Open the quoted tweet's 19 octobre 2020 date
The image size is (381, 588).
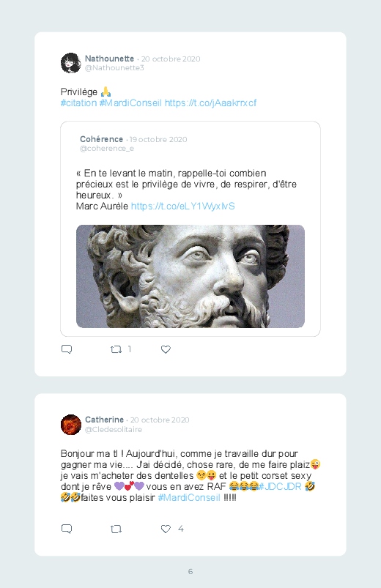(x=158, y=140)
